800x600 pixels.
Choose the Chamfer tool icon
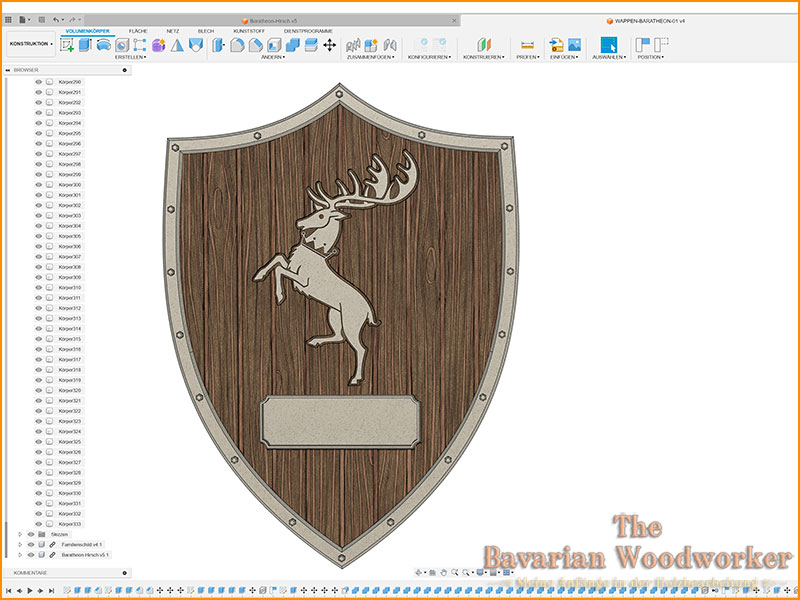pyautogui.click(x=256, y=45)
